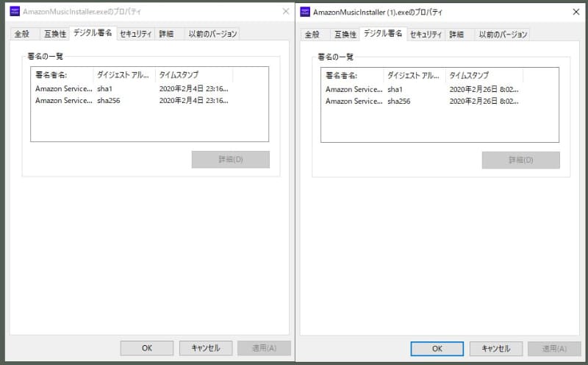588x365 pixels.
Task: Switch to セキュリティ tab in AmazonMusicInstaller.exe window
Action: (135, 34)
